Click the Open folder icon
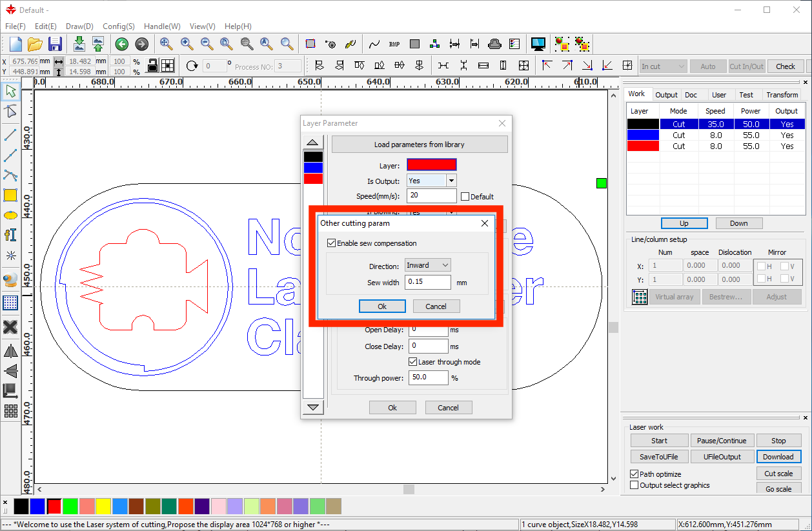This screenshot has width=812, height=531. pyautogui.click(x=35, y=44)
